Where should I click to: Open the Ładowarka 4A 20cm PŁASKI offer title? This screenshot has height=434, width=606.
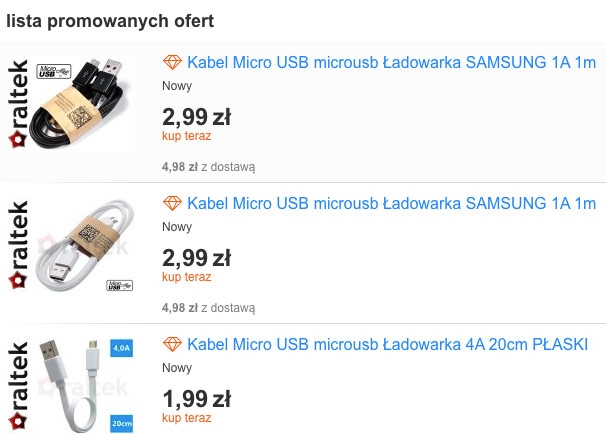pyautogui.click(x=387, y=344)
